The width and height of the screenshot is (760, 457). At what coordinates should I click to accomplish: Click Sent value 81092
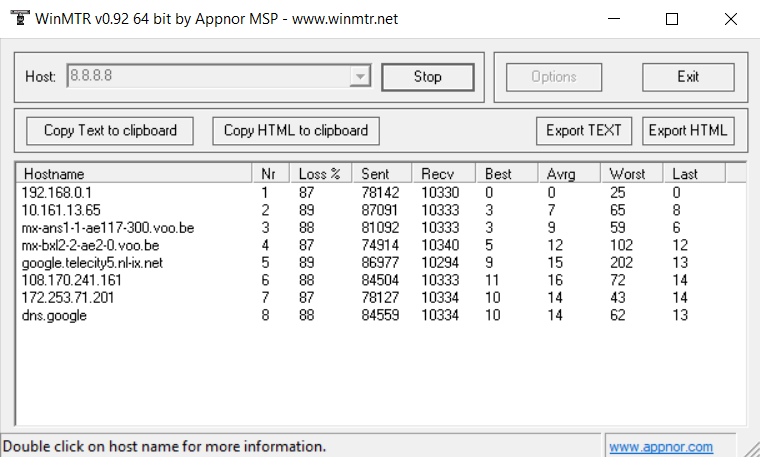click(x=380, y=228)
